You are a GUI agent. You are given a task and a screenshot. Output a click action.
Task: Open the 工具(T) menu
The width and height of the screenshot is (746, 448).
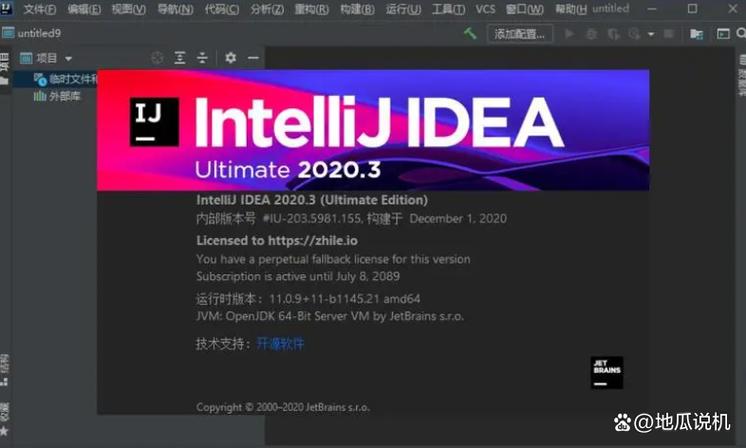[448, 9]
